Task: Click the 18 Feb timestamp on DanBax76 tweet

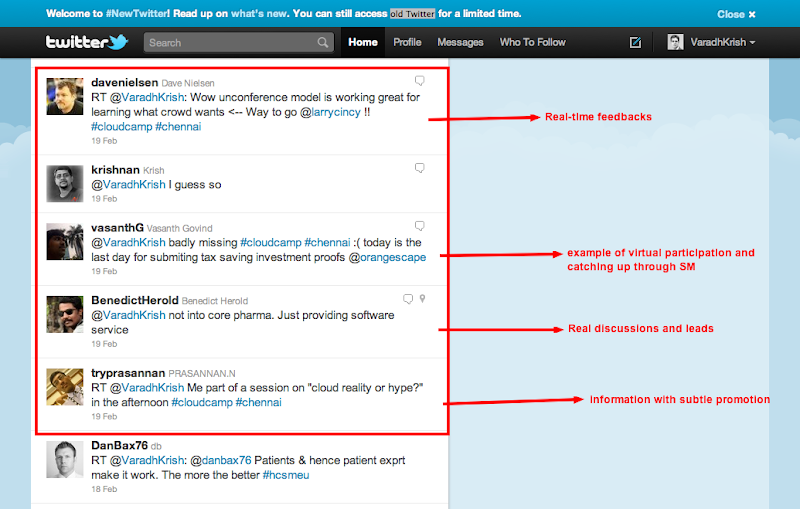Action: tap(104, 489)
